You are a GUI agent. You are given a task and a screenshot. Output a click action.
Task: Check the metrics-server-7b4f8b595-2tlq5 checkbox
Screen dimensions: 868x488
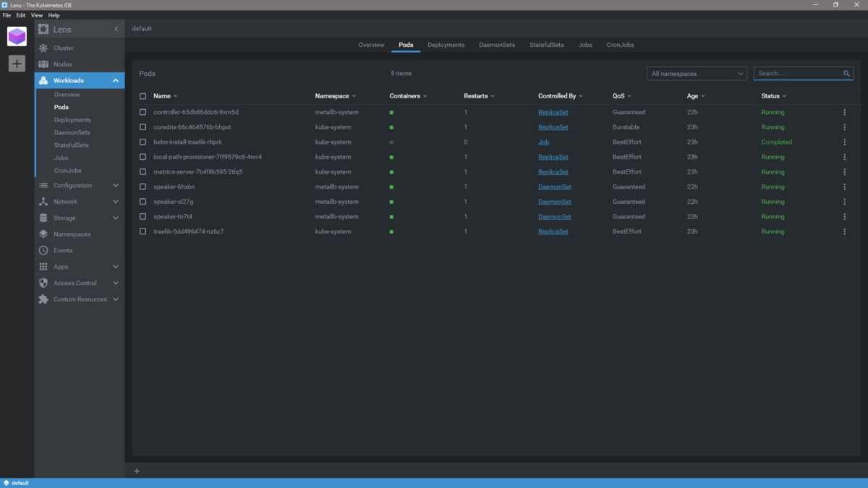[142, 172]
